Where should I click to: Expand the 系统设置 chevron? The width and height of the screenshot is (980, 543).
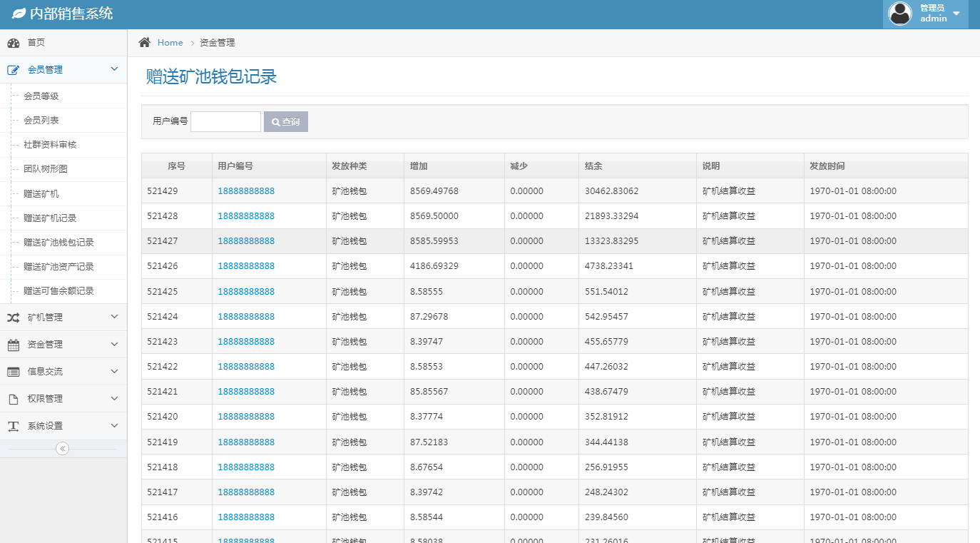point(114,425)
